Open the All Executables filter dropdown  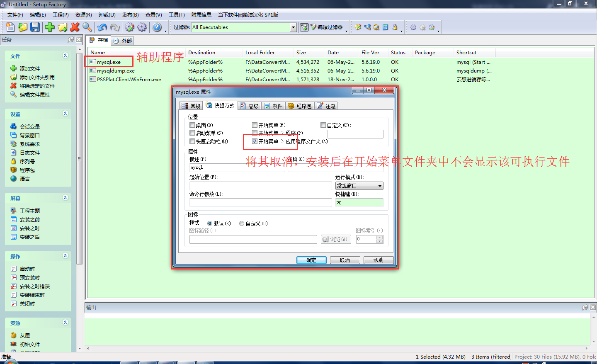(293, 27)
